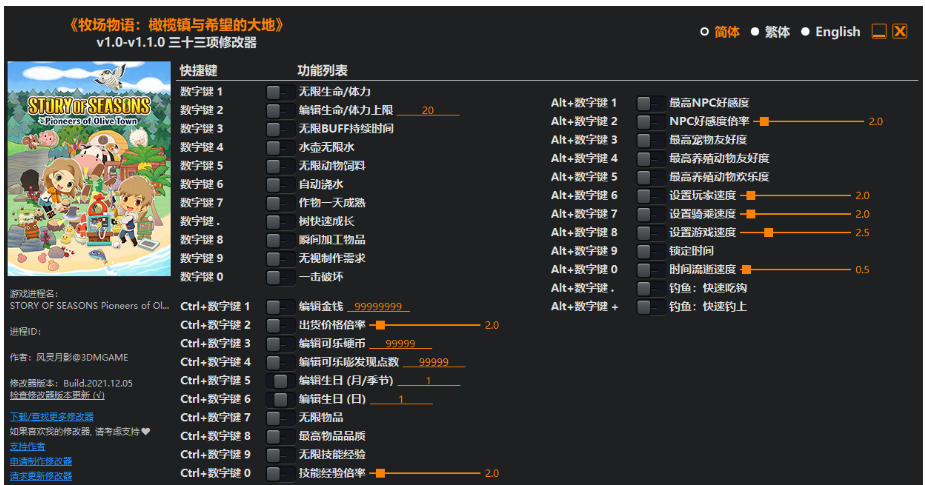Viewport: 925px width, 485px height.
Task: Click the 编辑金钱 value field 99999999
Action: click(x=378, y=307)
